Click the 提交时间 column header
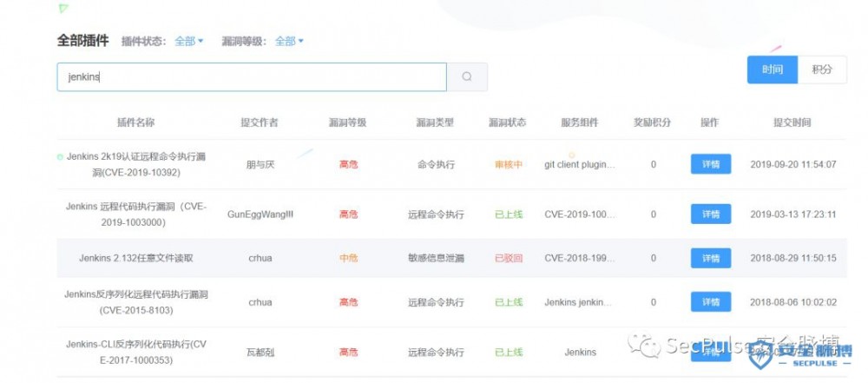The image size is (868, 383). click(x=792, y=122)
